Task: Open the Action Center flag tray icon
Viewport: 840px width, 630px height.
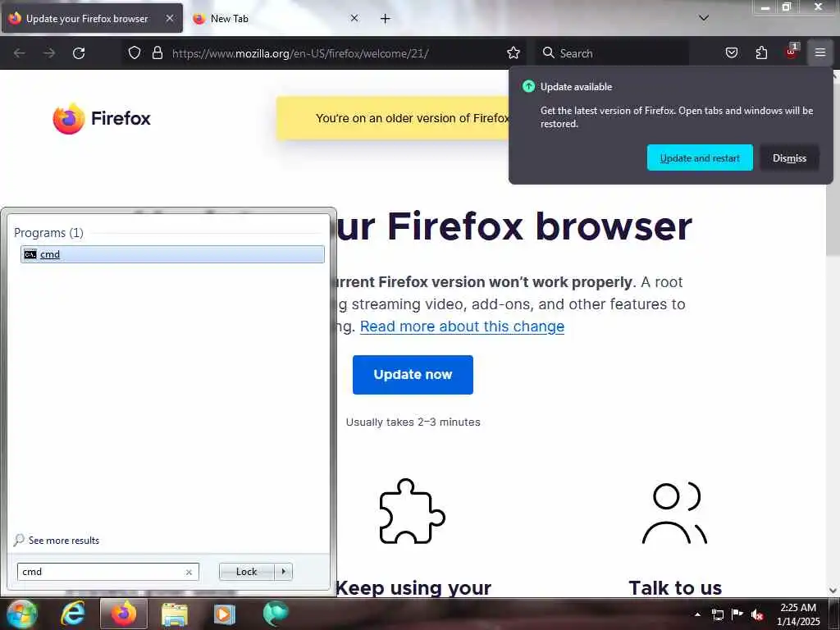Action: pos(737,614)
